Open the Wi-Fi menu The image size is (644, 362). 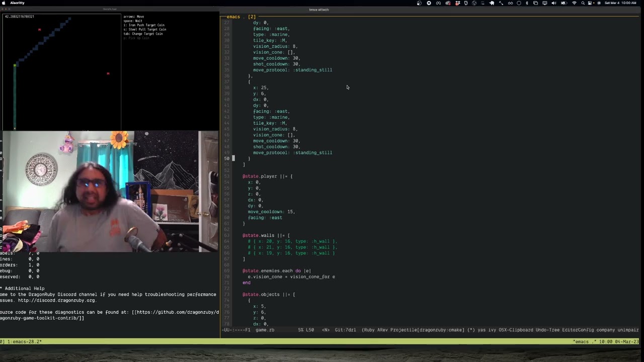574,3
